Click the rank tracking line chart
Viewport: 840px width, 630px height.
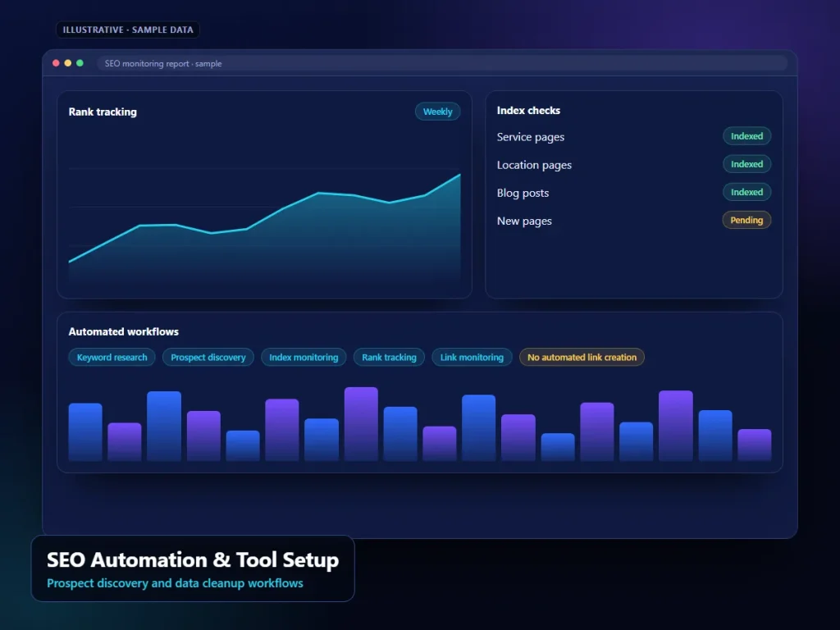point(265,228)
